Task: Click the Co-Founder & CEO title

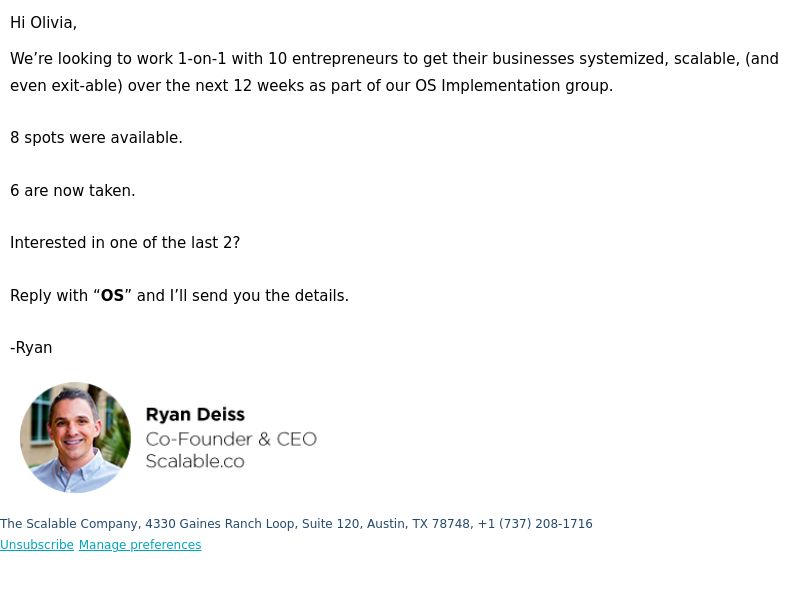Action: point(231,439)
